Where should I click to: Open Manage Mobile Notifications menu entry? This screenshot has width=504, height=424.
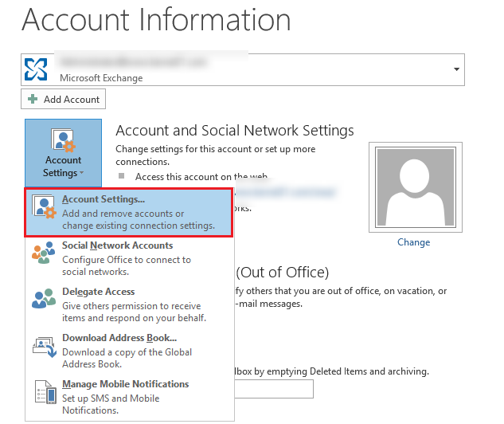click(130, 397)
